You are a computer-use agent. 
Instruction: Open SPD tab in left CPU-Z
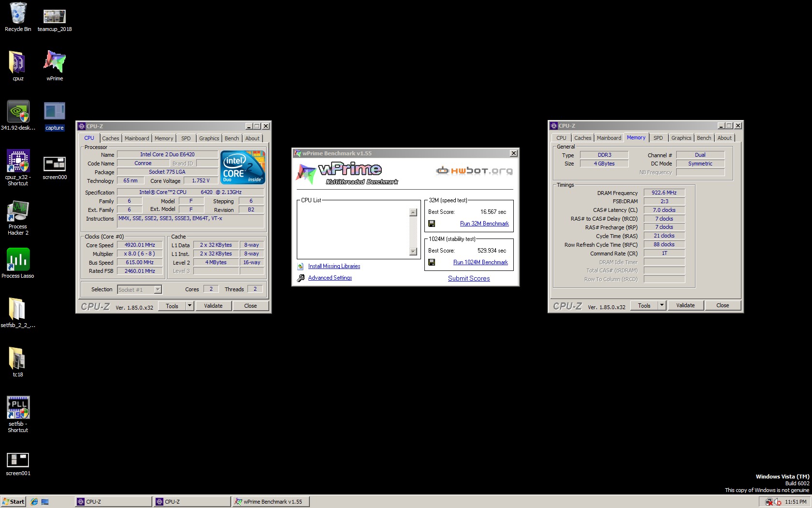pos(186,138)
